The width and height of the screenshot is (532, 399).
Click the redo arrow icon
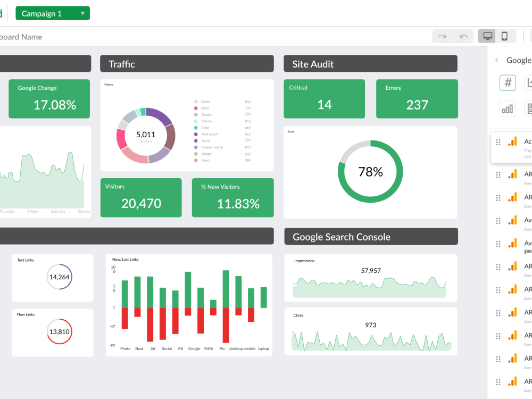pyautogui.click(x=442, y=36)
